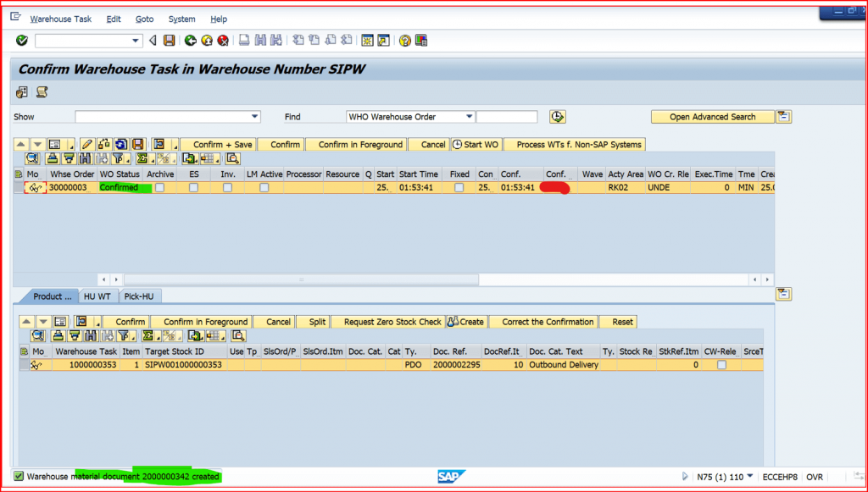This screenshot has width=868, height=492.
Task: Click scroll-right arrow at far end of order grid scrollbar
Action: 767,279
